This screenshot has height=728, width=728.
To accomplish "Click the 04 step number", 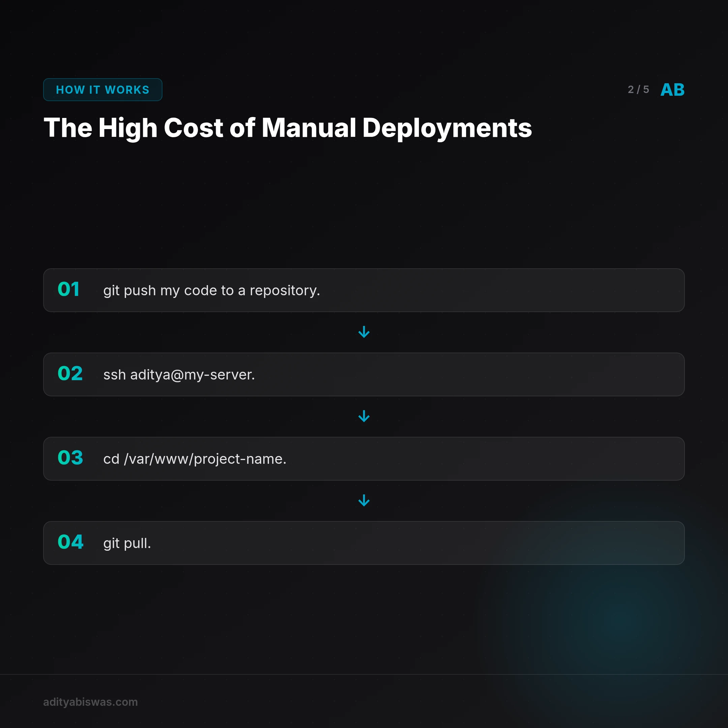I will pyautogui.click(x=70, y=542).
